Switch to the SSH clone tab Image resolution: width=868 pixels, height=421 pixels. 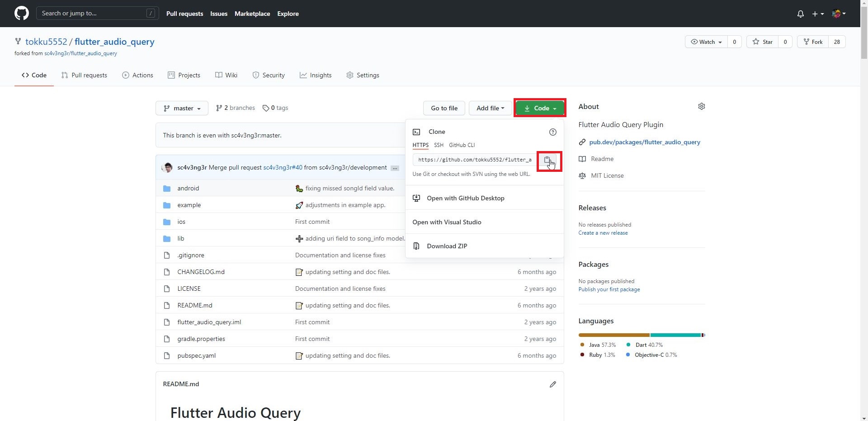[x=438, y=145]
